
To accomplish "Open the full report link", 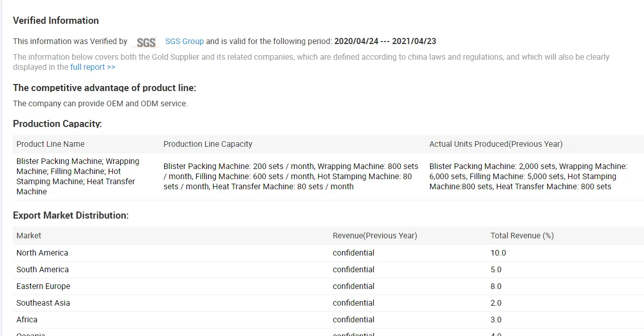I will click(x=93, y=67).
